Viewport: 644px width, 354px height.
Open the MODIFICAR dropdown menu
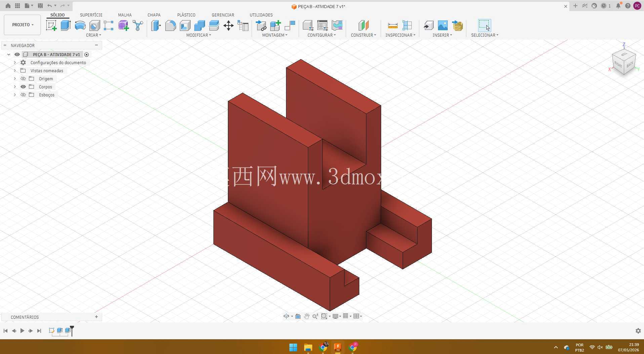(x=199, y=35)
